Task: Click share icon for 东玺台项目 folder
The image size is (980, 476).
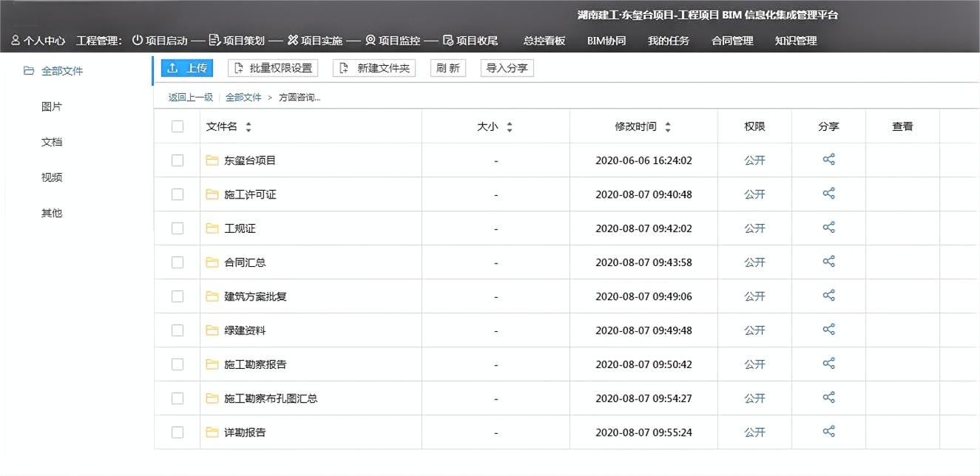Action: pyautogui.click(x=828, y=160)
